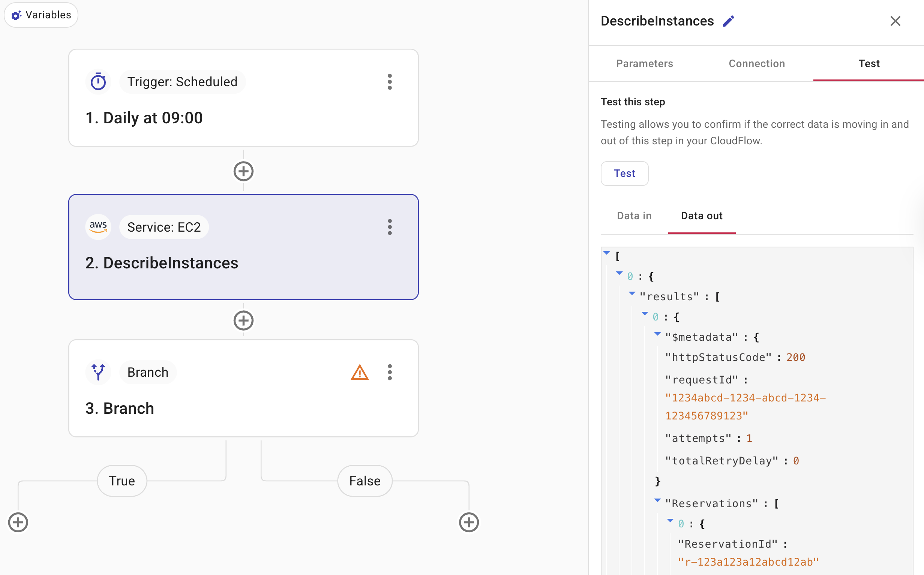Open the Variables panel button
This screenshot has width=924, height=575.
click(41, 15)
